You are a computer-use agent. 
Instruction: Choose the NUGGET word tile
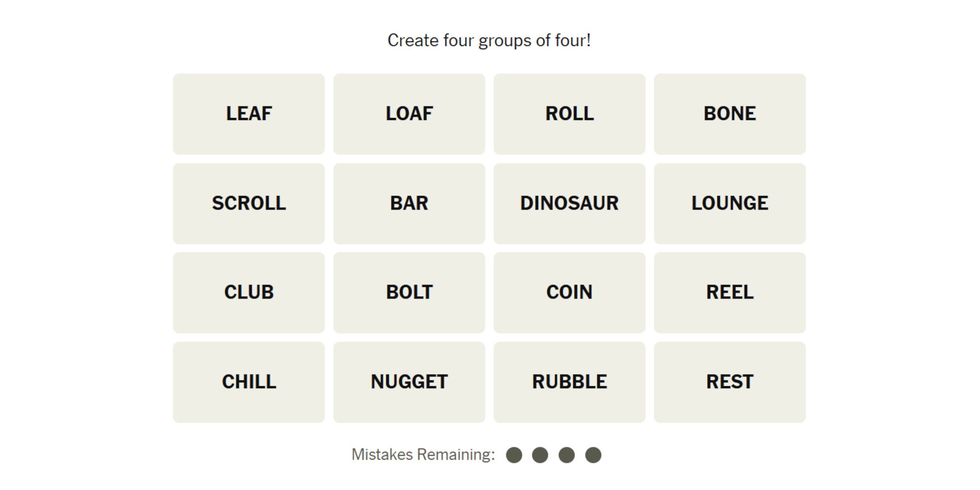[409, 382]
